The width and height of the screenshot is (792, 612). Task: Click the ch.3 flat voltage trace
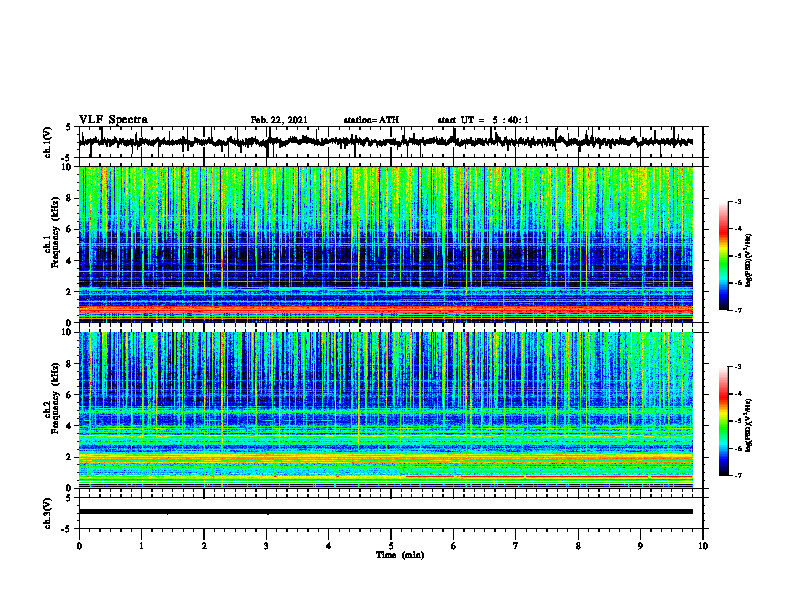pos(386,512)
